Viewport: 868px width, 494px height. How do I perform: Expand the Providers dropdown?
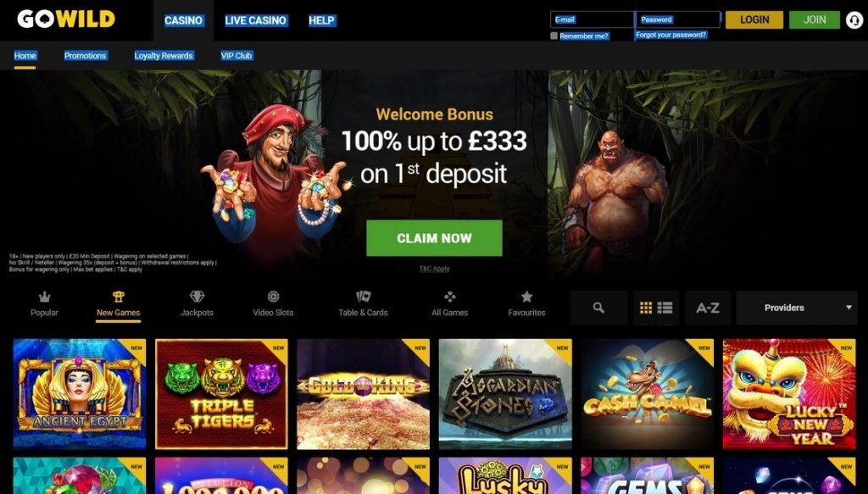click(x=797, y=308)
